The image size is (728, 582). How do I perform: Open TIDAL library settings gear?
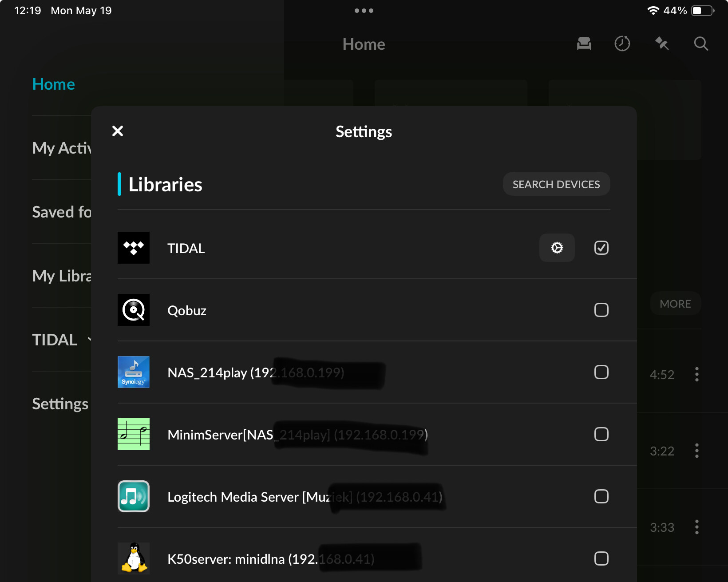coord(557,248)
